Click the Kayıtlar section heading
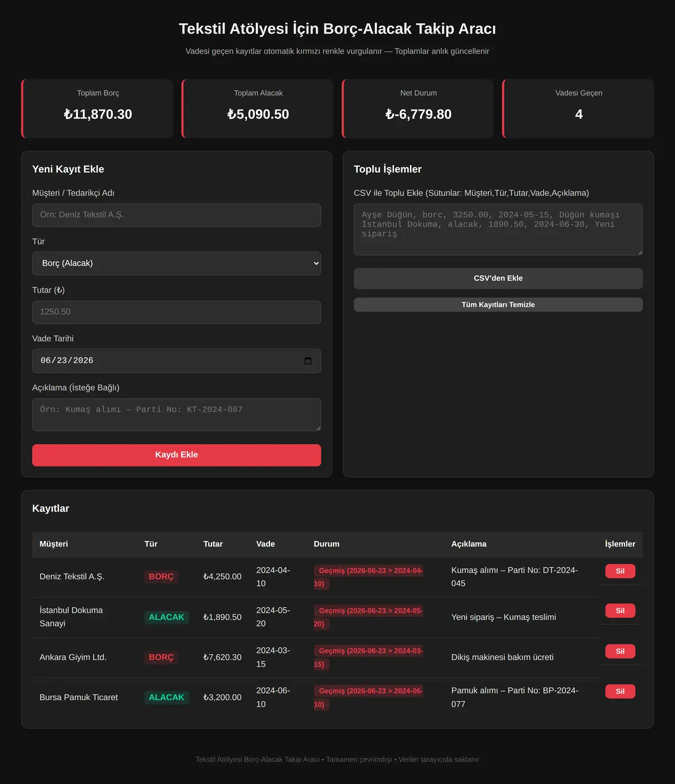Screen dimensions: 675x784 pyautogui.click(x=51, y=508)
